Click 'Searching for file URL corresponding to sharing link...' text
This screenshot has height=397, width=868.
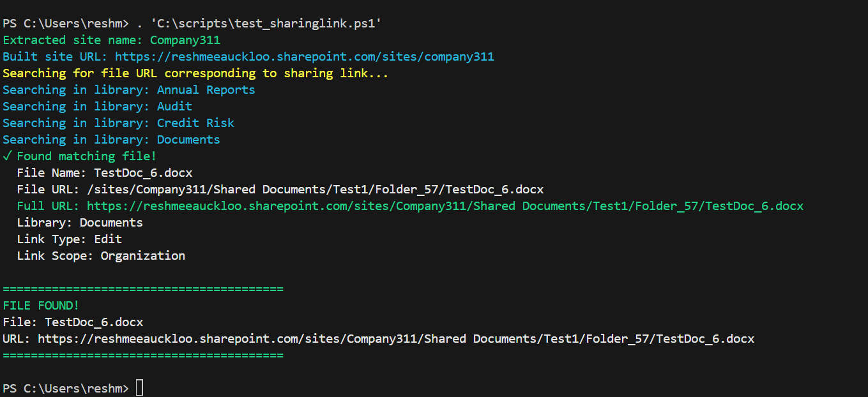[x=195, y=73]
